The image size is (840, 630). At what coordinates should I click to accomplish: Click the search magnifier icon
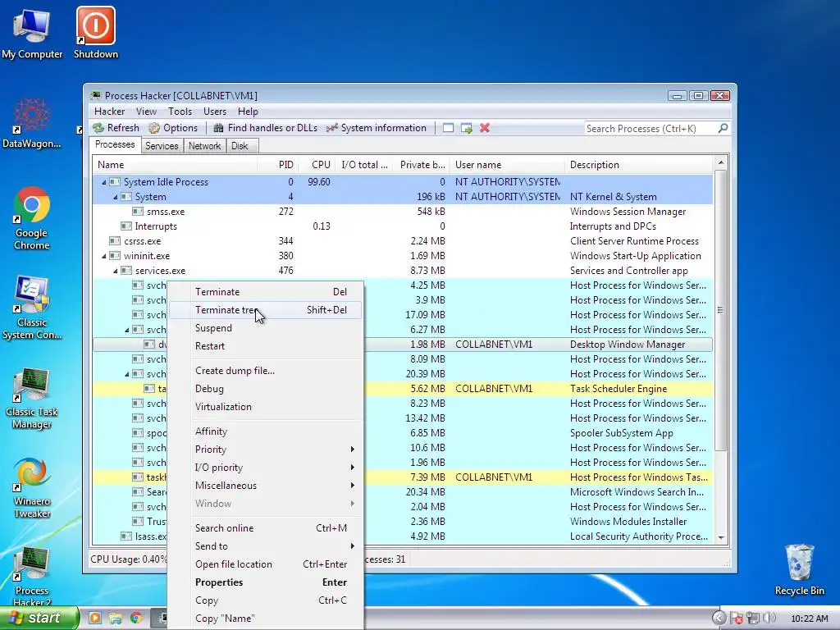(x=723, y=128)
